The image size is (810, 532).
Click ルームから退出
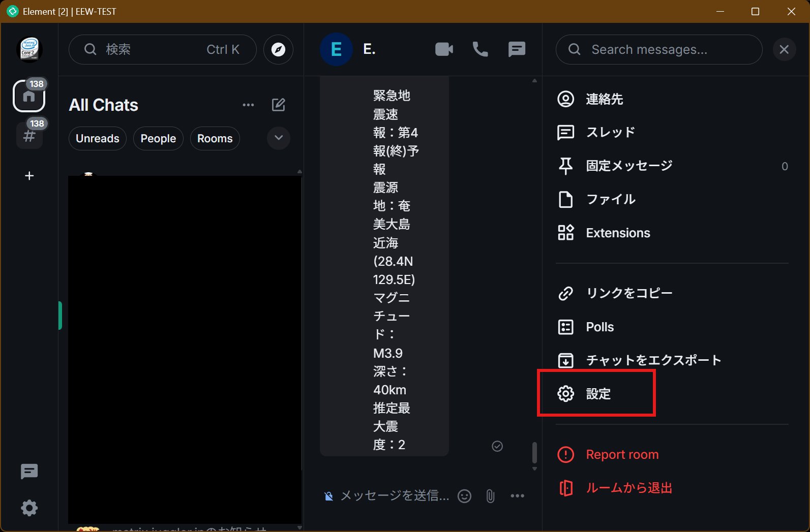click(x=672, y=488)
